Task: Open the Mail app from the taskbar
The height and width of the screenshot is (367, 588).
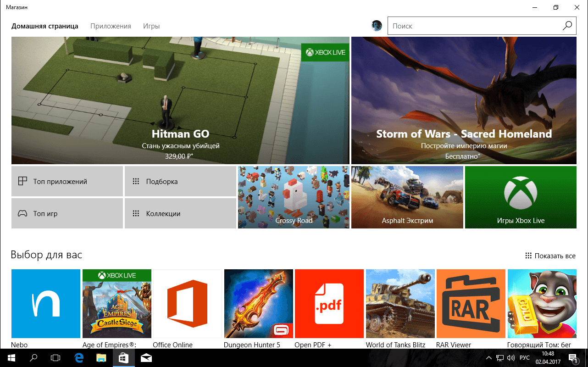Action: tap(146, 357)
